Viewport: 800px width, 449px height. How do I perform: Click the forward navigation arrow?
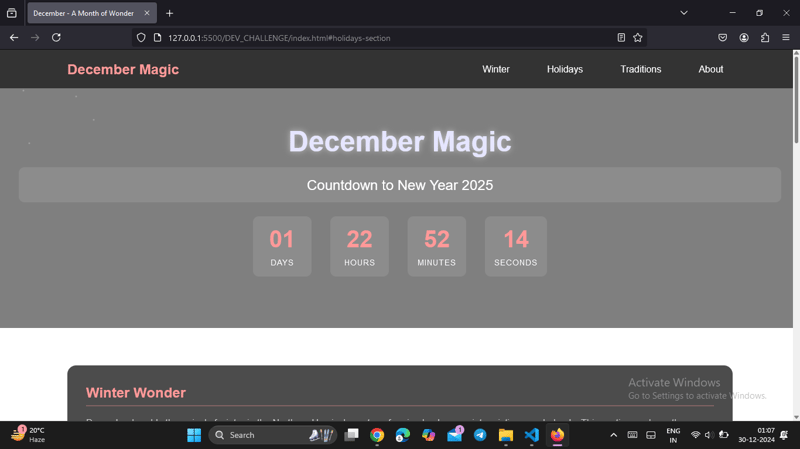(x=35, y=38)
